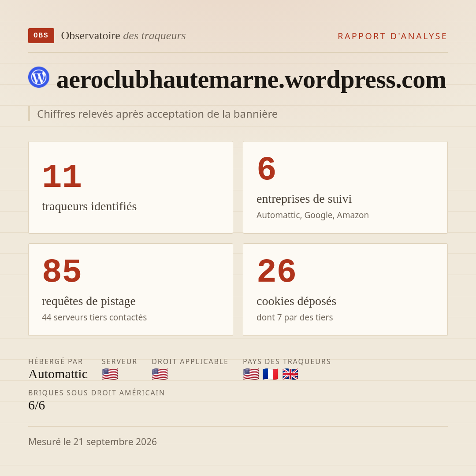Click the number 11 in the trackers card
The height and width of the screenshot is (476, 476).
pyautogui.click(x=62, y=176)
